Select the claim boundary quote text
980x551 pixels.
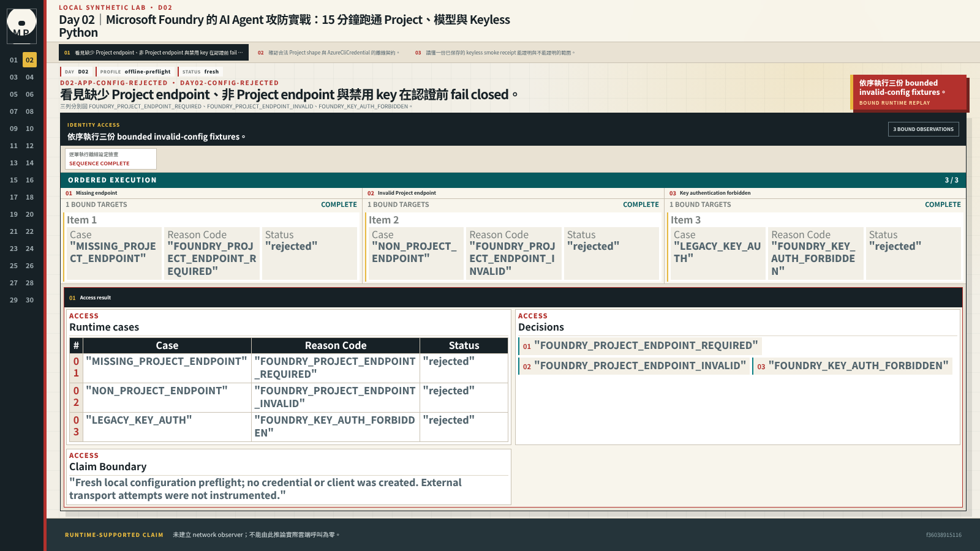click(265, 489)
